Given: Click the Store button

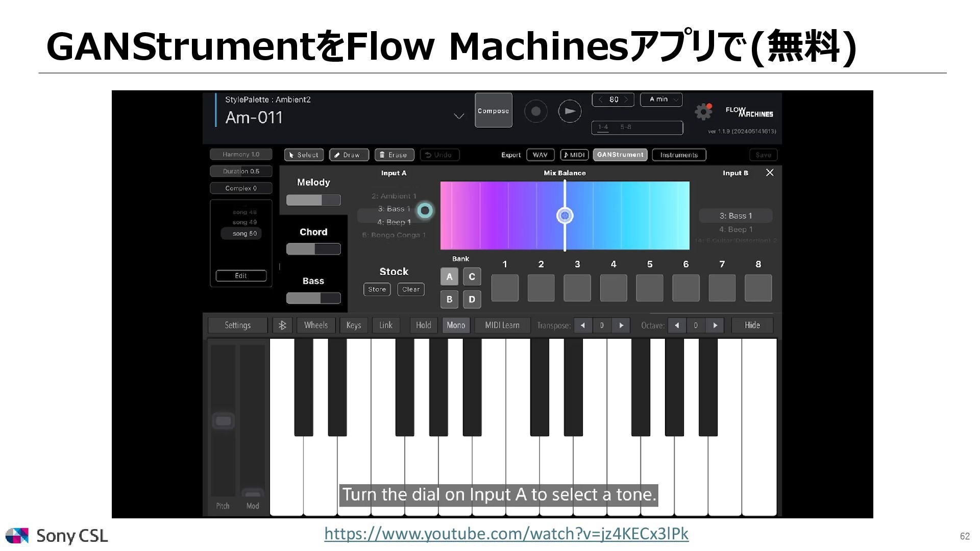Looking at the screenshot, I should [377, 289].
